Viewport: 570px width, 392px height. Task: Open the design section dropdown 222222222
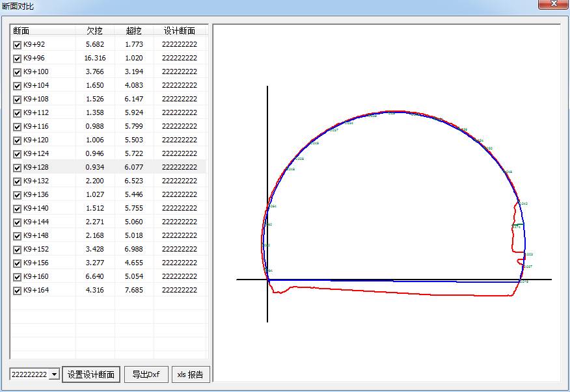click(54, 374)
